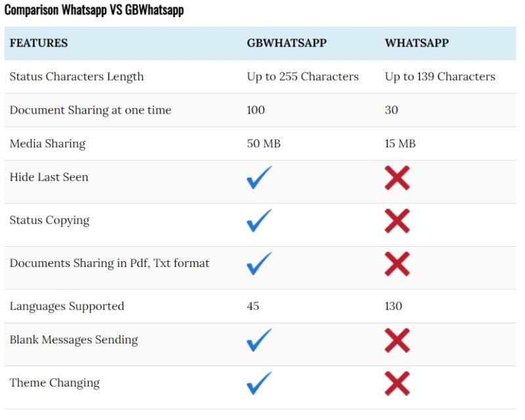Click the blue checkmark for Theme Changing
Screen dimensions: 525x420
tap(259, 383)
